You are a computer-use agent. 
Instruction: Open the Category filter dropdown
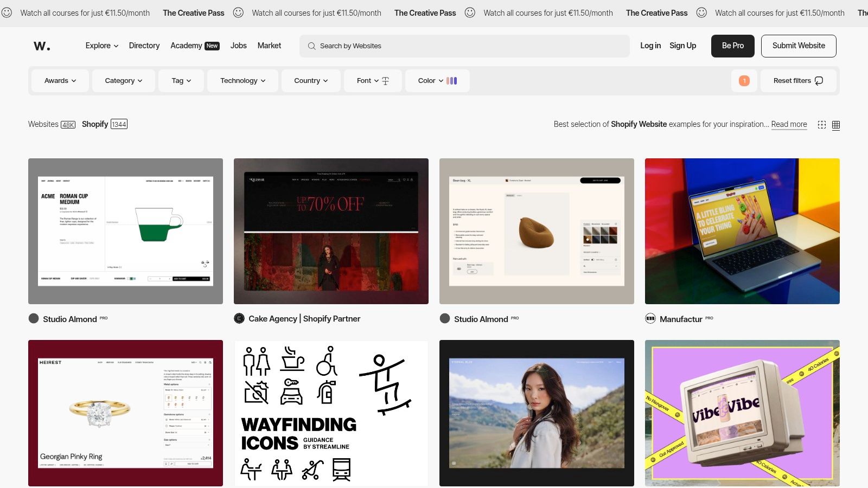(124, 81)
